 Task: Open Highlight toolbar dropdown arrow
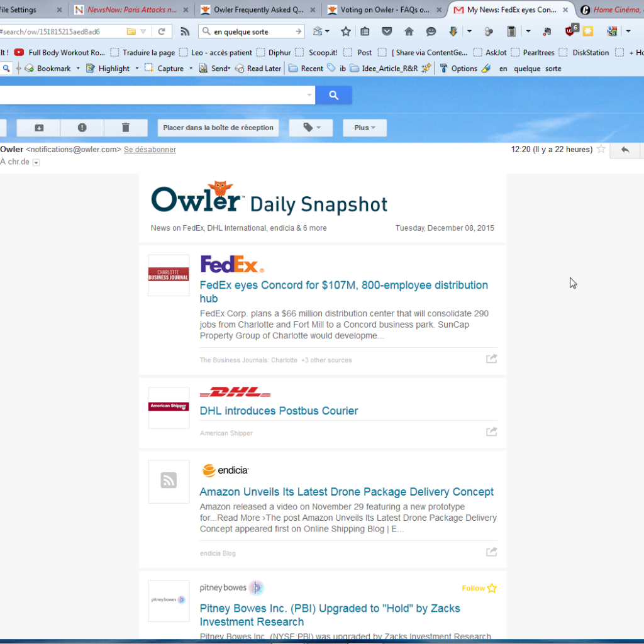pyautogui.click(x=136, y=69)
